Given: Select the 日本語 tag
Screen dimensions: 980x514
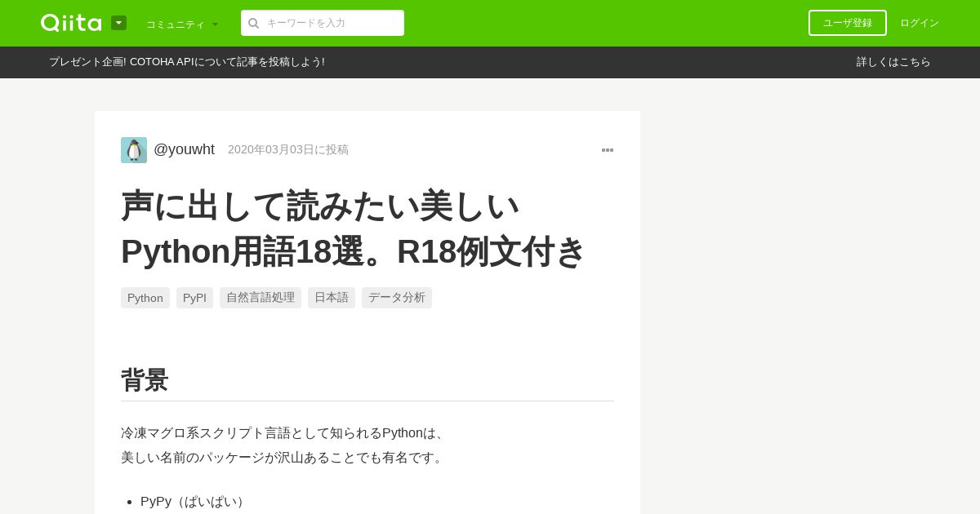Looking at the screenshot, I should 332,298.
